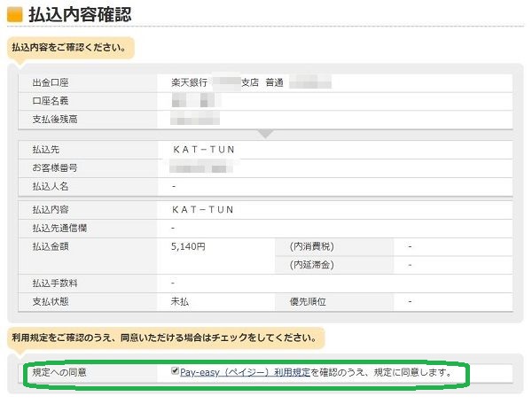
Task: Click the 支払後残高 row label
Action: coord(55,120)
